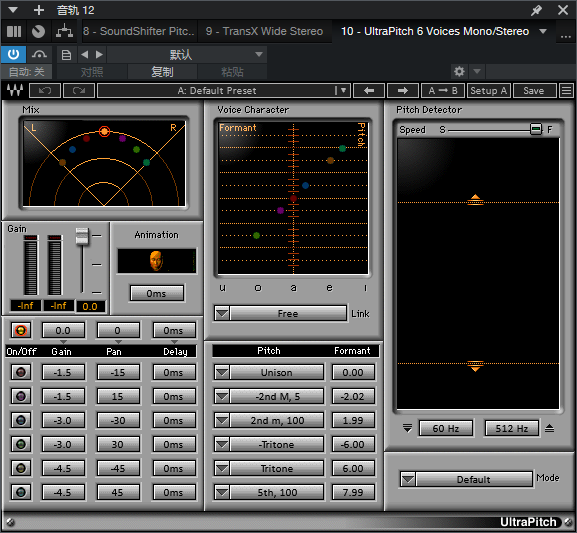Go to the next host preset triangle
Image resolution: width=577 pixels, height=533 pixels.
pyautogui.click(x=99, y=55)
